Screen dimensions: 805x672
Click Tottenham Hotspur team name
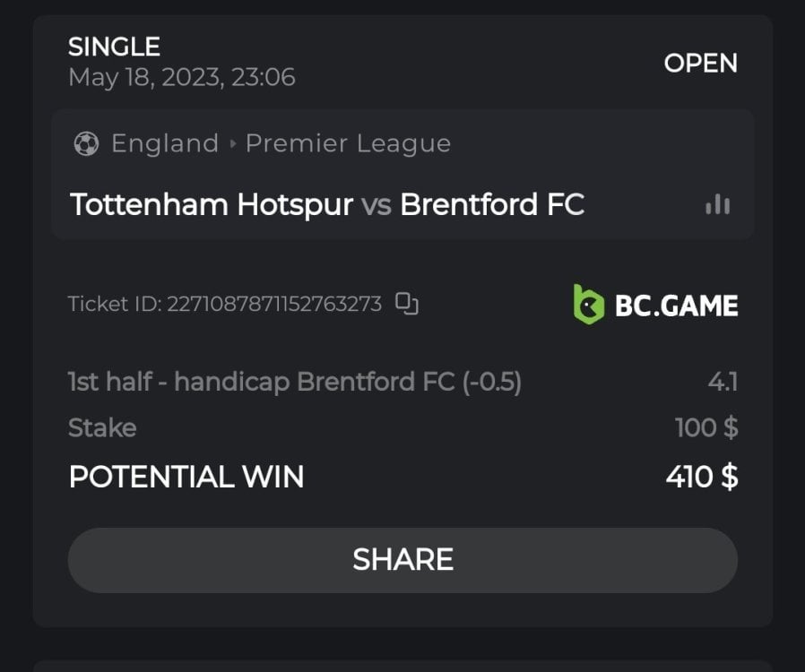click(212, 205)
